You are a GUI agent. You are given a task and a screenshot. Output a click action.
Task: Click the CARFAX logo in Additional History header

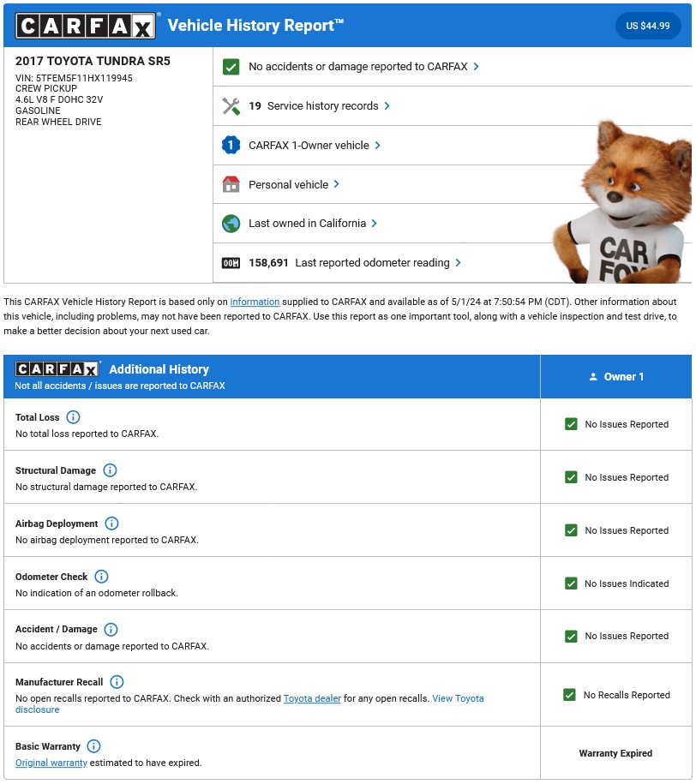click(57, 369)
